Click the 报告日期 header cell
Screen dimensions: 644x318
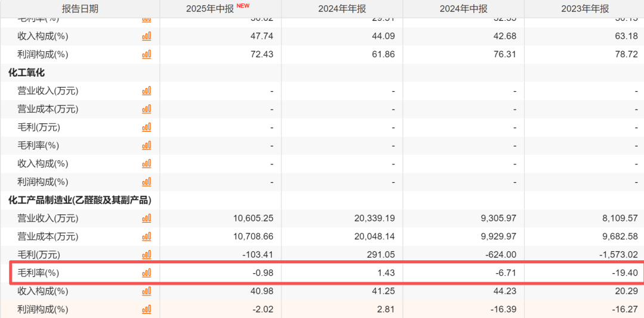[80, 9]
